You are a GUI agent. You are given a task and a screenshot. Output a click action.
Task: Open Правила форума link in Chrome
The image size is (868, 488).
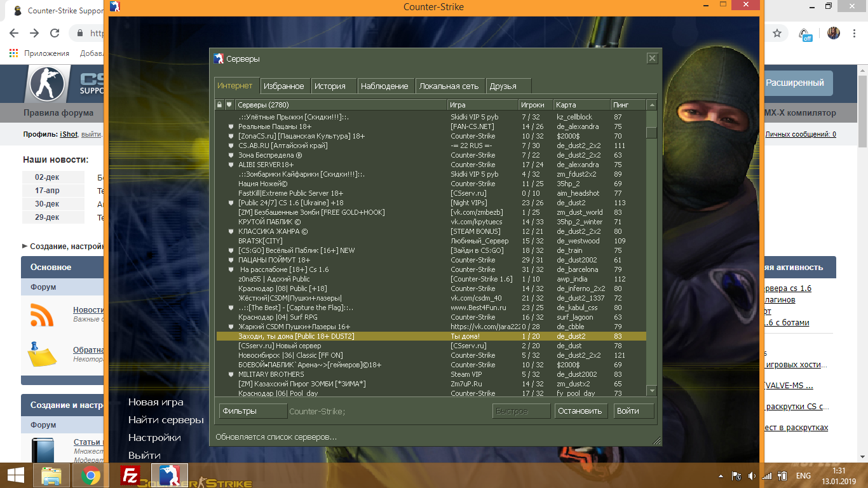pos(58,113)
